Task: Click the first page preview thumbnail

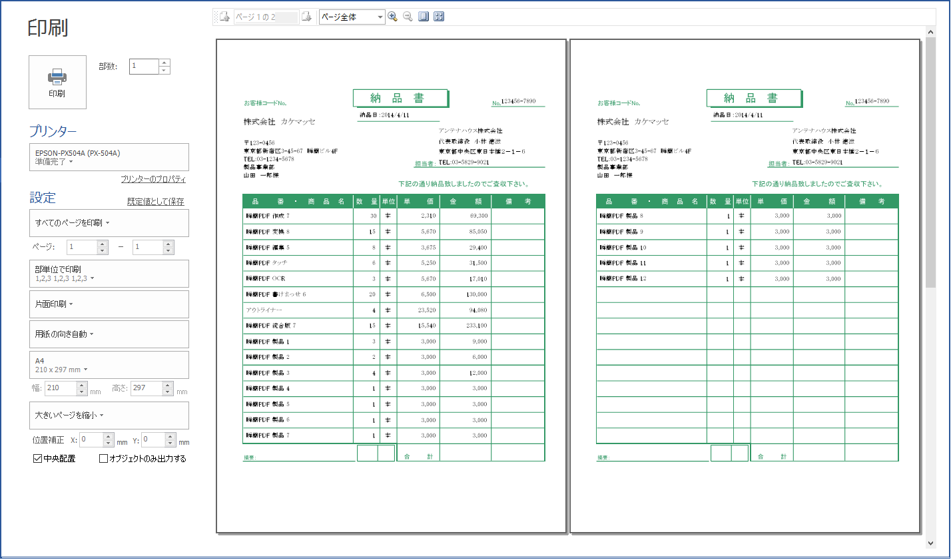Action: [x=391, y=286]
